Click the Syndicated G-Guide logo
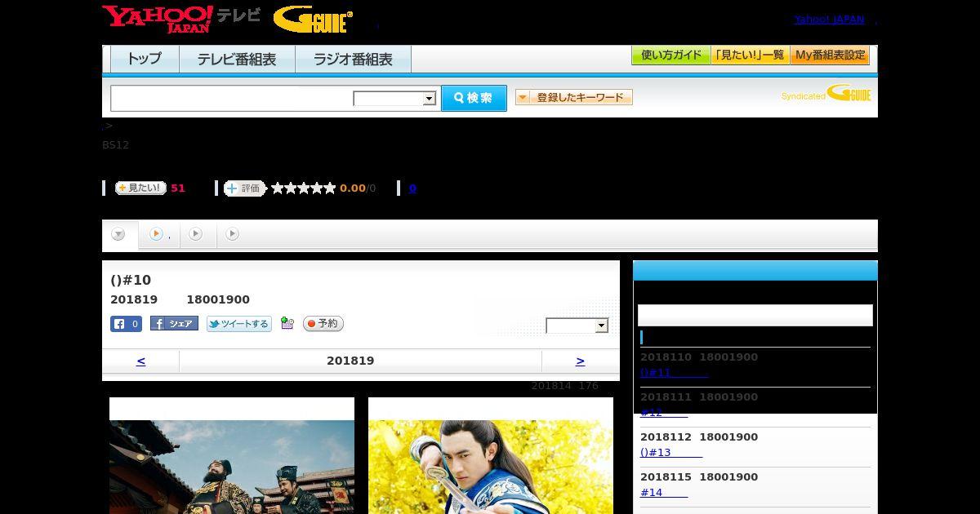The image size is (980, 514). [x=826, y=94]
